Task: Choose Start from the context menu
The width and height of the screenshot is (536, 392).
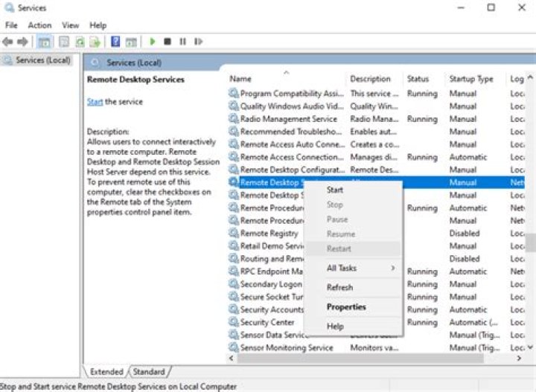Action: tap(335, 190)
